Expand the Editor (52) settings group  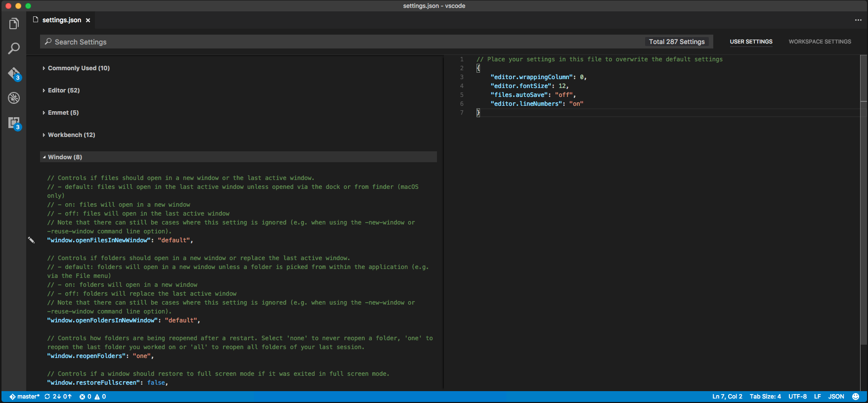click(63, 90)
